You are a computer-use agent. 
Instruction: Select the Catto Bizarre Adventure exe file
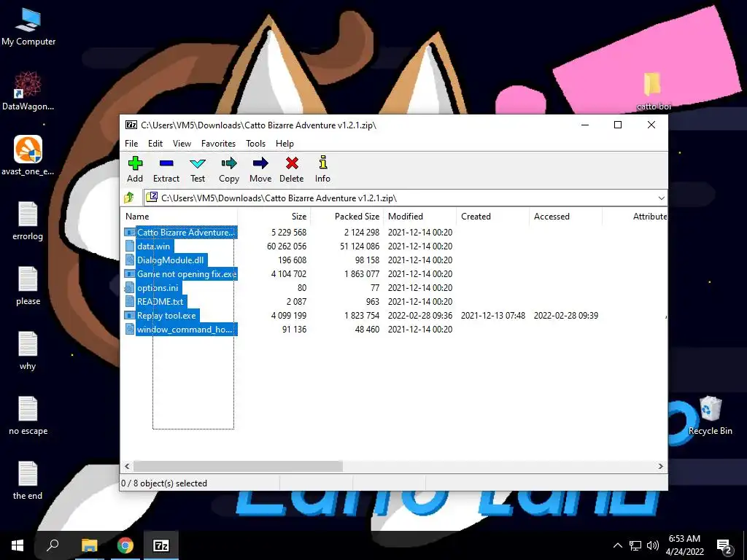point(181,233)
